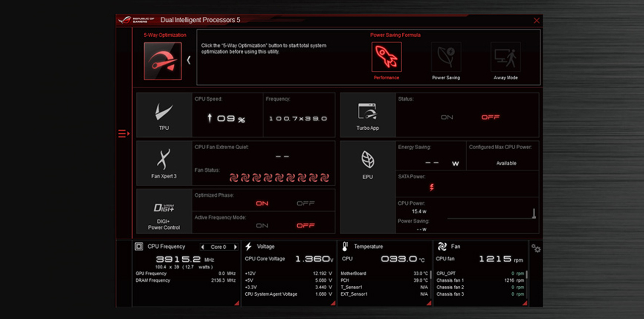Open the settings gear icon
Image resolution: width=644 pixels, height=319 pixels.
[x=536, y=248]
